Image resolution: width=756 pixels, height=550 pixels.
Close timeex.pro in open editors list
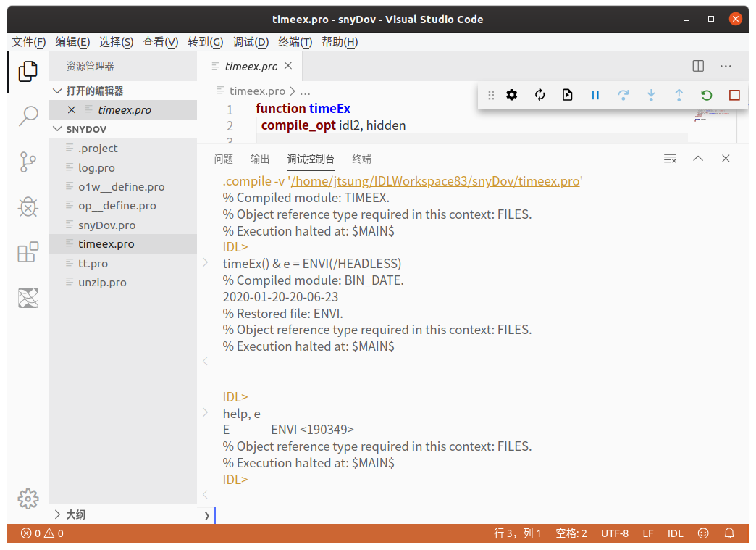[72, 109]
